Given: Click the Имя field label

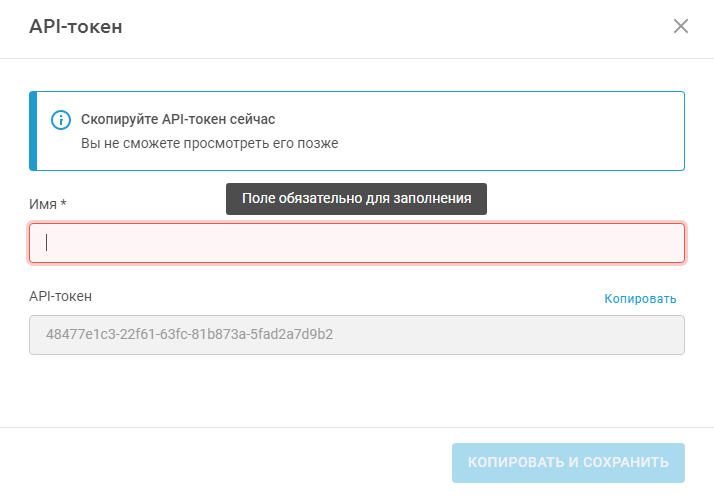Looking at the screenshot, I should (43, 204).
